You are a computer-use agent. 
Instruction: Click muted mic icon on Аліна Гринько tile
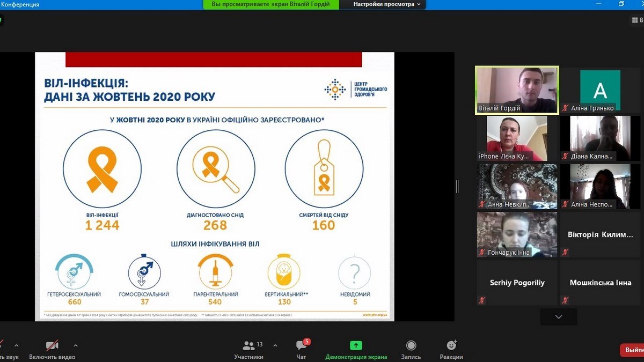point(565,108)
